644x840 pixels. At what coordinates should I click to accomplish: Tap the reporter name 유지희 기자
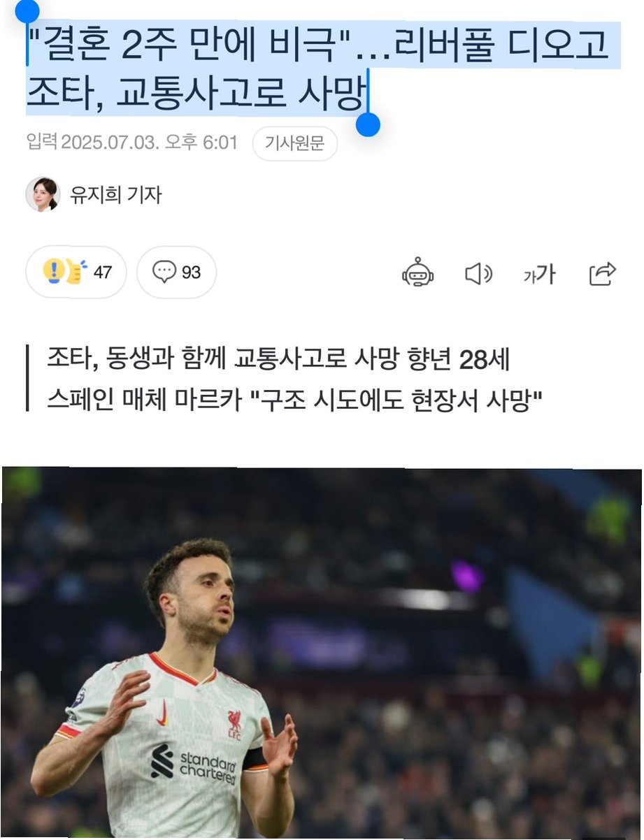116,194
